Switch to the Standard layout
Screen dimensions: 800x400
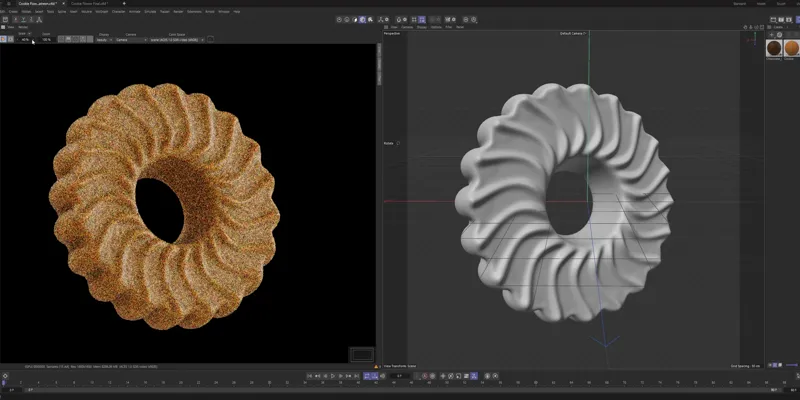coord(740,4)
